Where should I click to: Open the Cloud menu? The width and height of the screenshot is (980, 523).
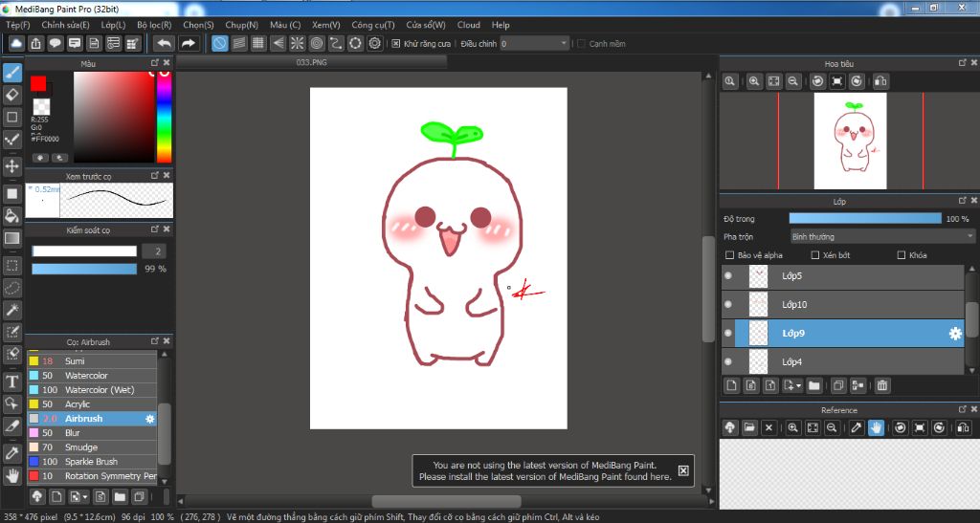pyautogui.click(x=469, y=25)
